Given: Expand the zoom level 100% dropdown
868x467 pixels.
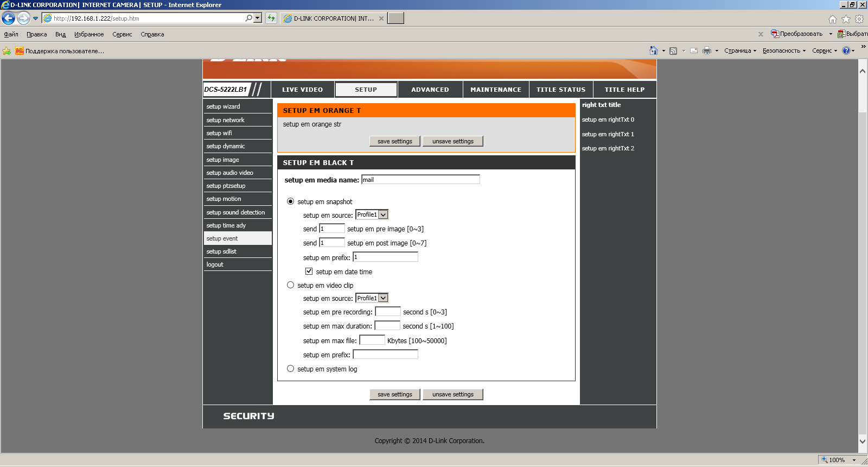Looking at the screenshot, I should click(854, 460).
